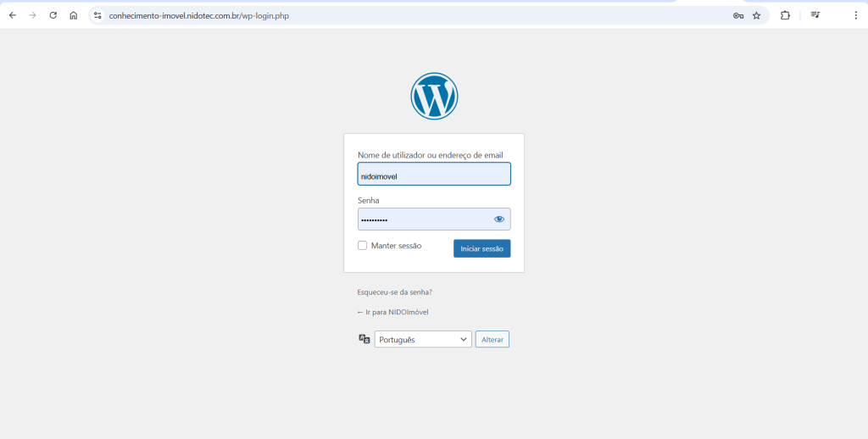Expand the Português language dropdown

coord(423,339)
